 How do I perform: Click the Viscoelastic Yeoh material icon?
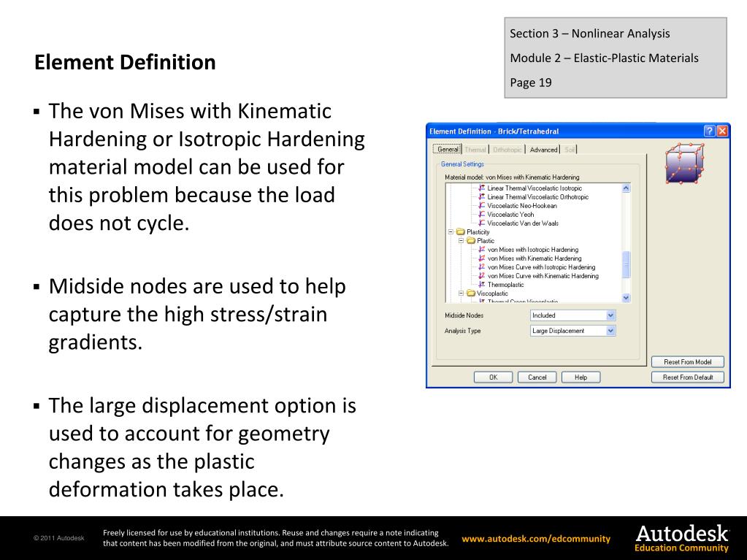click(x=482, y=214)
